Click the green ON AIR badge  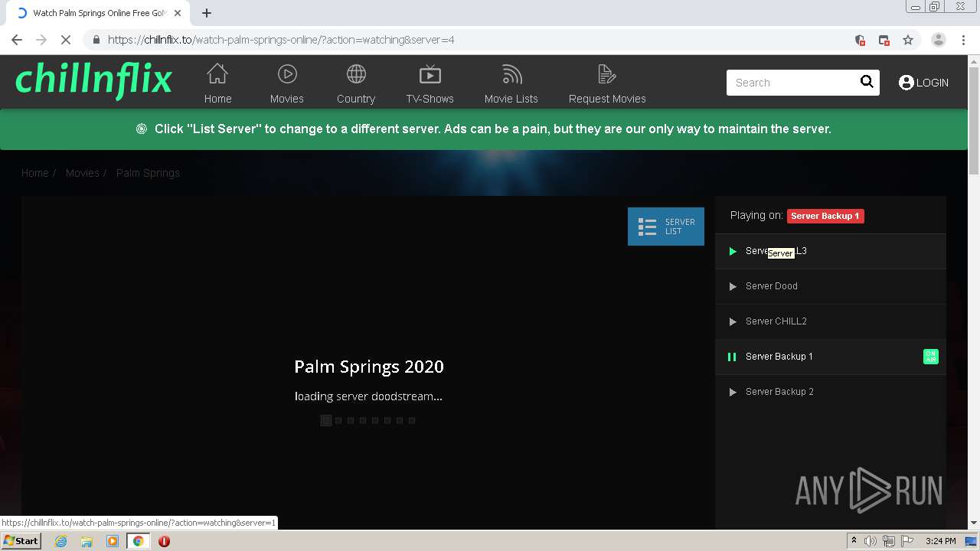931,357
